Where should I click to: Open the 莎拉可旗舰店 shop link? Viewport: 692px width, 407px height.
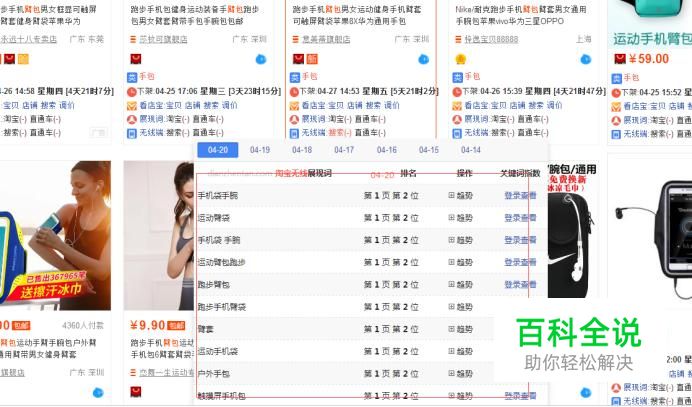coord(163,40)
